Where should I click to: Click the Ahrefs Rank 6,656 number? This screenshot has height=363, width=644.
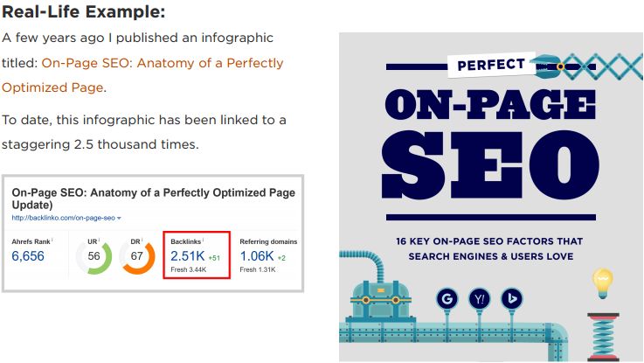(x=28, y=256)
